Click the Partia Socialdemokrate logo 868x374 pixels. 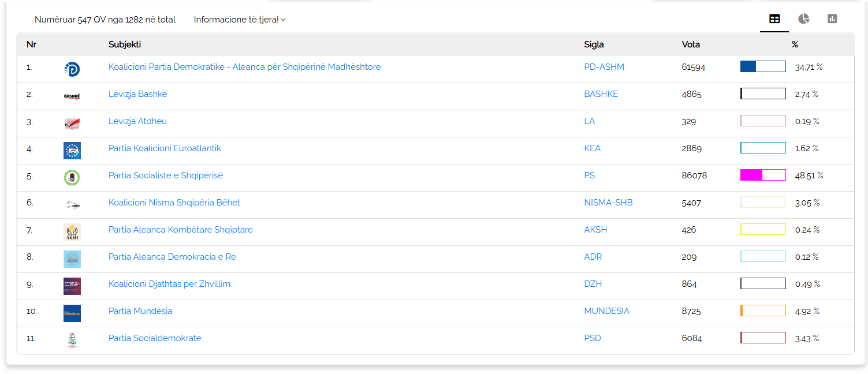click(x=72, y=341)
